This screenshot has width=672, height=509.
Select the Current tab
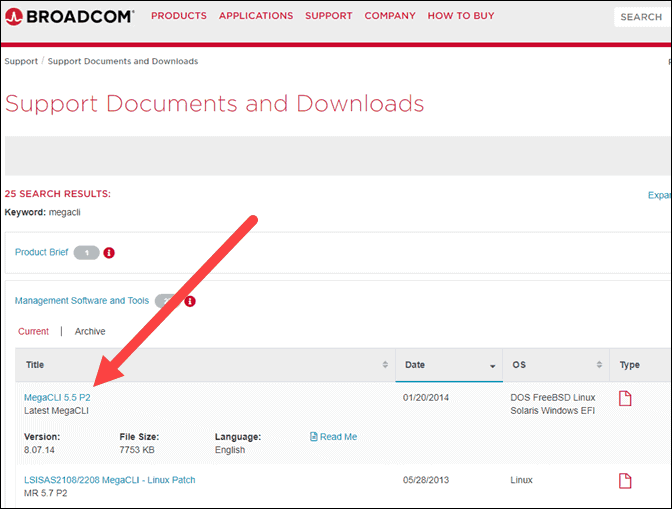[33, 332]
